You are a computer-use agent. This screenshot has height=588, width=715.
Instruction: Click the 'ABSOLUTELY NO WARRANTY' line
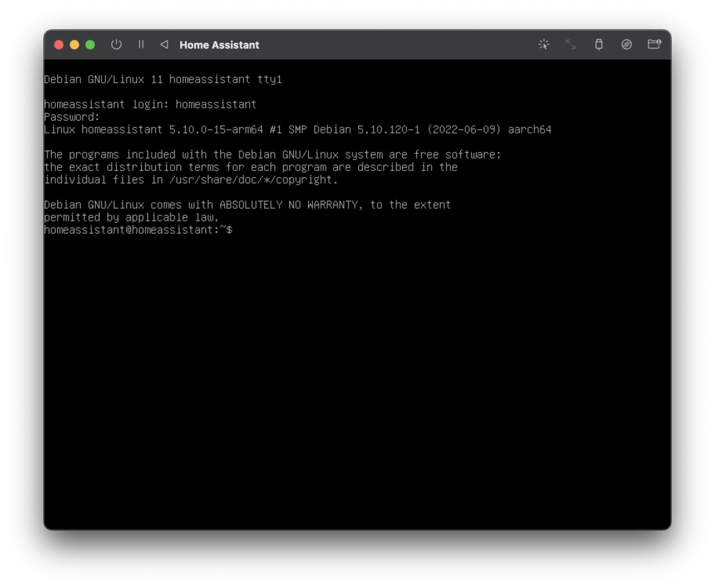(x=247, y=205)
